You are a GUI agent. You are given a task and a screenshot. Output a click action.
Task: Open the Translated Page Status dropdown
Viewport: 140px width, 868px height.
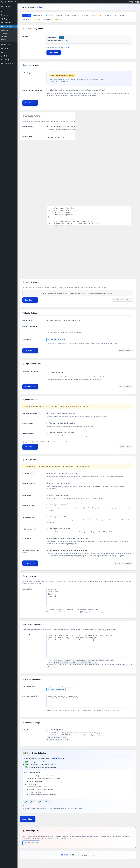(63, 372)
